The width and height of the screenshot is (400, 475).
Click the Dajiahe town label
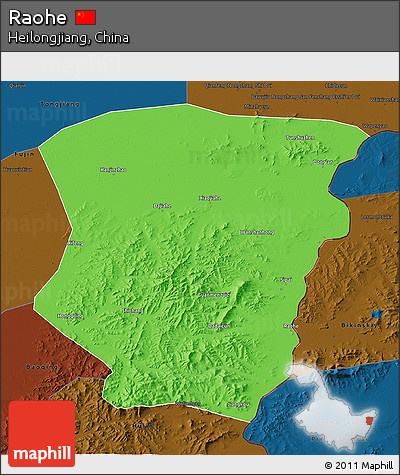coord(162,206)
